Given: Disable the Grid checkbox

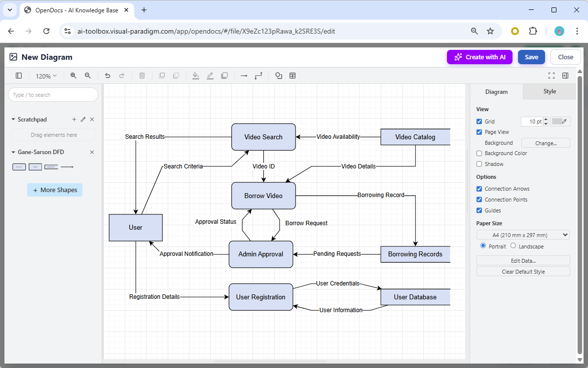Looking at the screenshot, I should pyautogui.click(x=479, y=121).
